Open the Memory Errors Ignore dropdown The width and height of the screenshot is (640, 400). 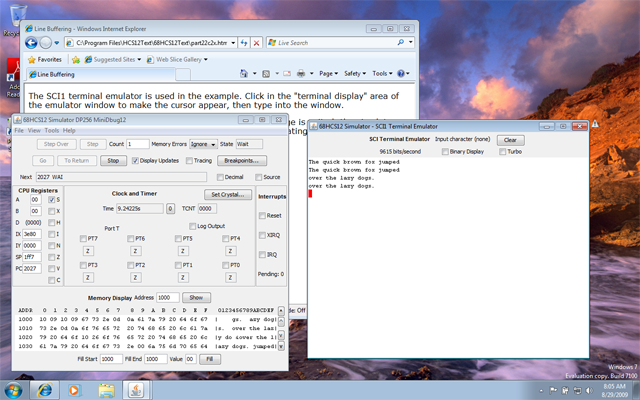(x=204, y=144)
